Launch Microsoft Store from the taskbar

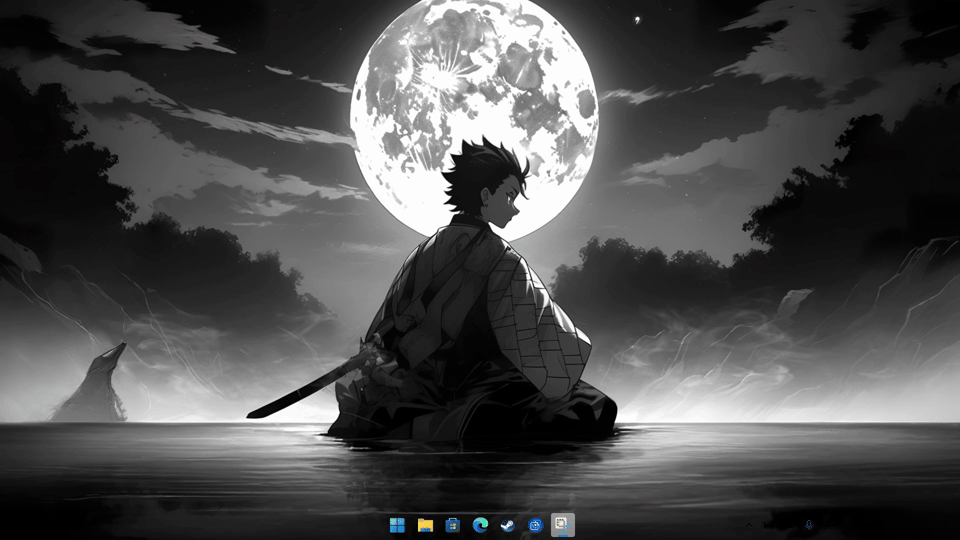point(452,525)
